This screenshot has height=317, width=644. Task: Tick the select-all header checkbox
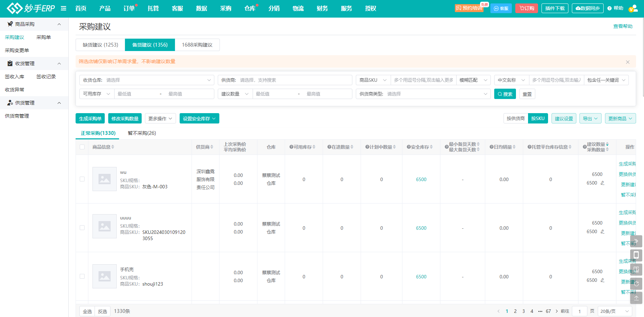click(x=82, y=147)
